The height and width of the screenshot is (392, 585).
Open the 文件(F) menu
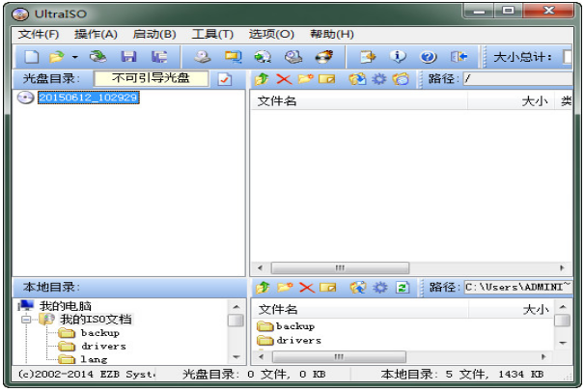coord(39,35)
